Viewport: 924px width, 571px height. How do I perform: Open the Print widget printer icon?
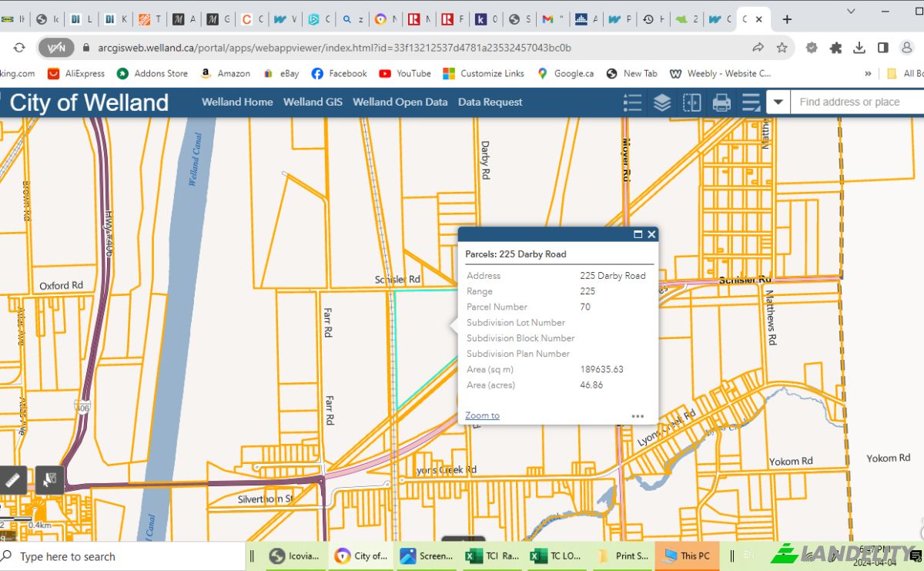[x=721, y=102]
